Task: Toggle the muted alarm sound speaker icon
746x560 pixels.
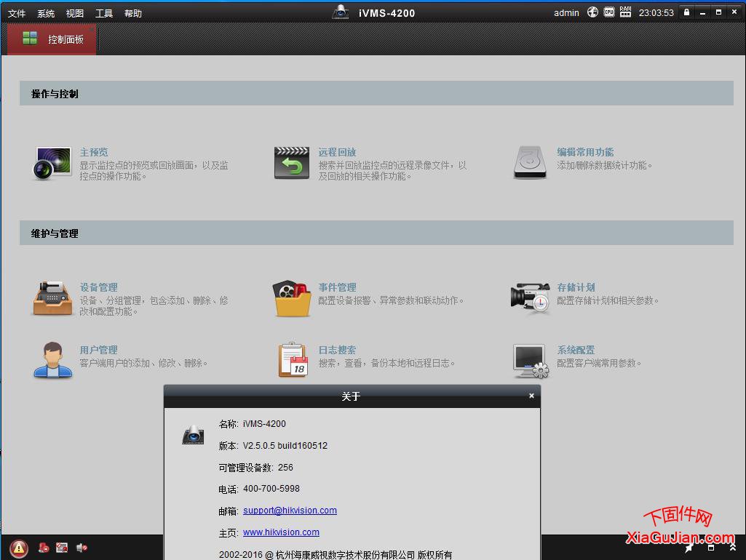Action: (x=82, y=548)
